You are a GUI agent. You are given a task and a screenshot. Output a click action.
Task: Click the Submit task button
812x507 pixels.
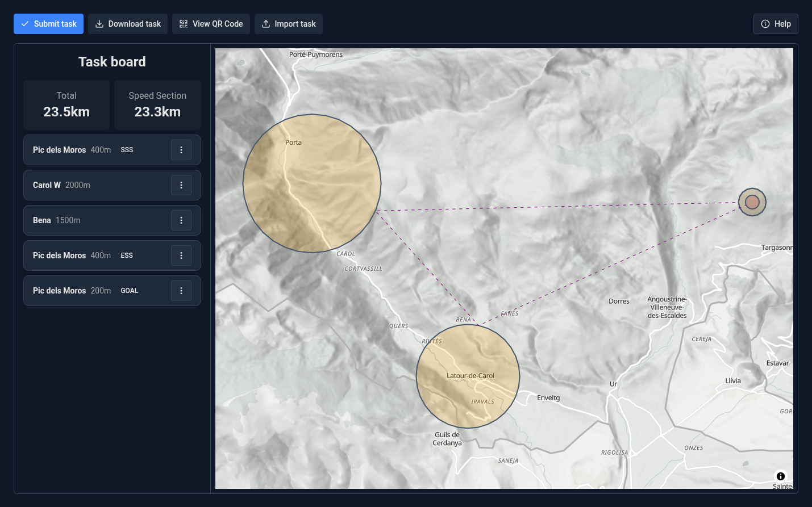pyautogui.click(x=48, y=24)
